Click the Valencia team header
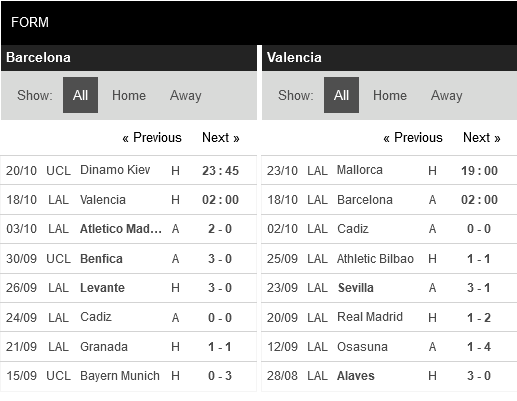The image size is (517, 401). [x=389, y=58]
